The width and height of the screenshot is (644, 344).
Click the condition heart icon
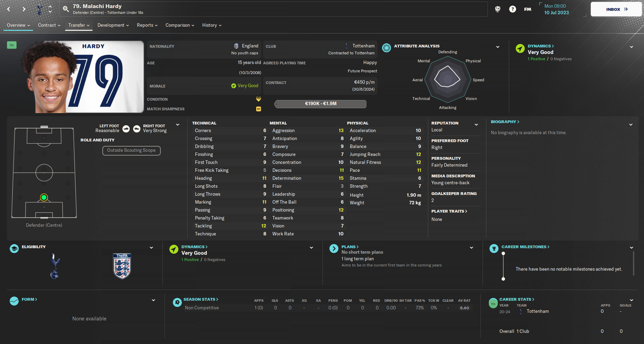pos(259,99)
